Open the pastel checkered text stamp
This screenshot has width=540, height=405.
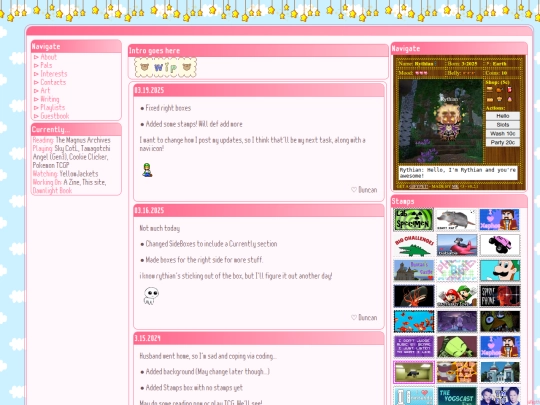click(x=457, y=270)
